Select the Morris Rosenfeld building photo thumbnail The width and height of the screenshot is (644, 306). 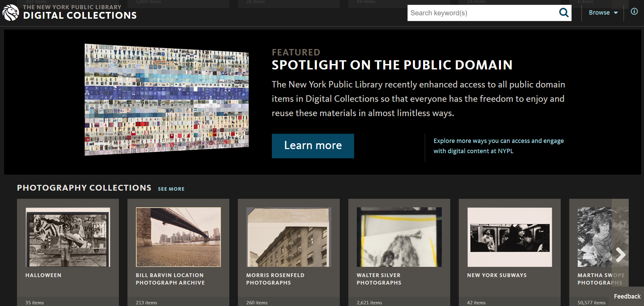coord(289,237)
